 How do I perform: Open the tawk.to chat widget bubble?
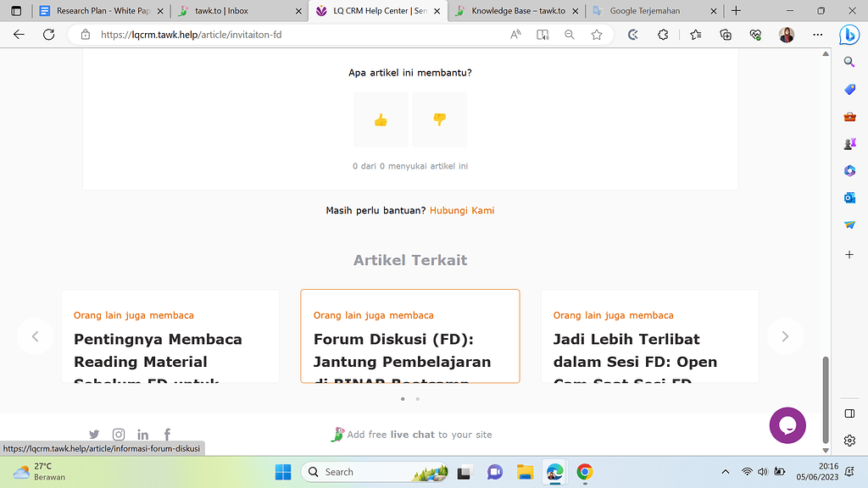(787, 425)
